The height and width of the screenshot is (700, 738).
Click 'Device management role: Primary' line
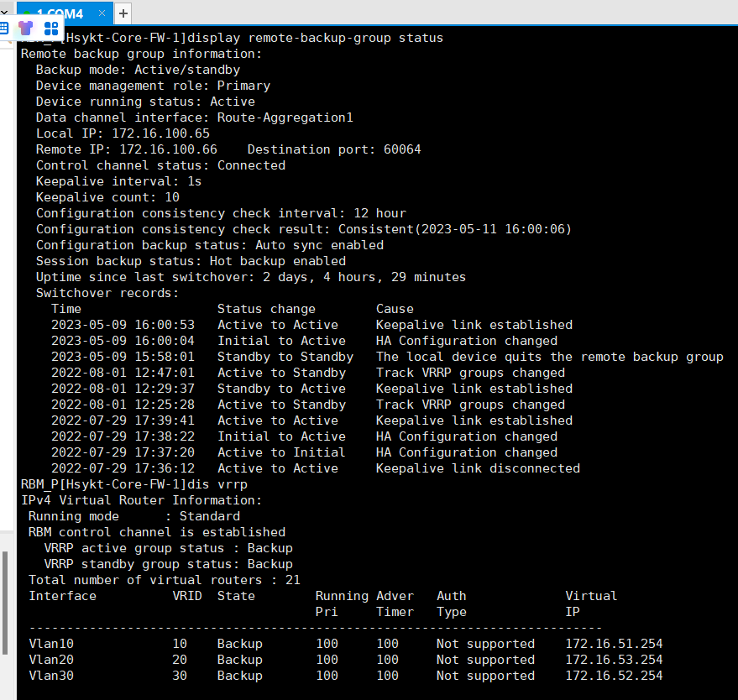pyautogui.click(x=153, y=86)
